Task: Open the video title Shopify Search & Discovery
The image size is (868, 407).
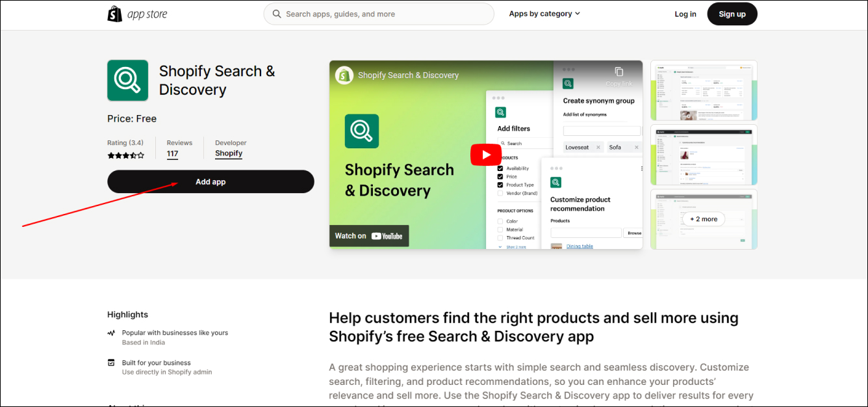Action: [408, 75]
